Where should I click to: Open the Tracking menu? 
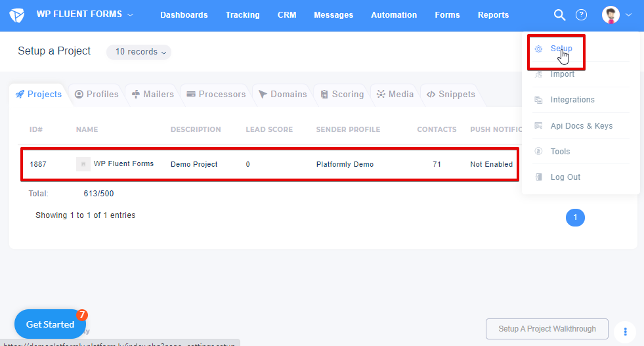(243, 15)
